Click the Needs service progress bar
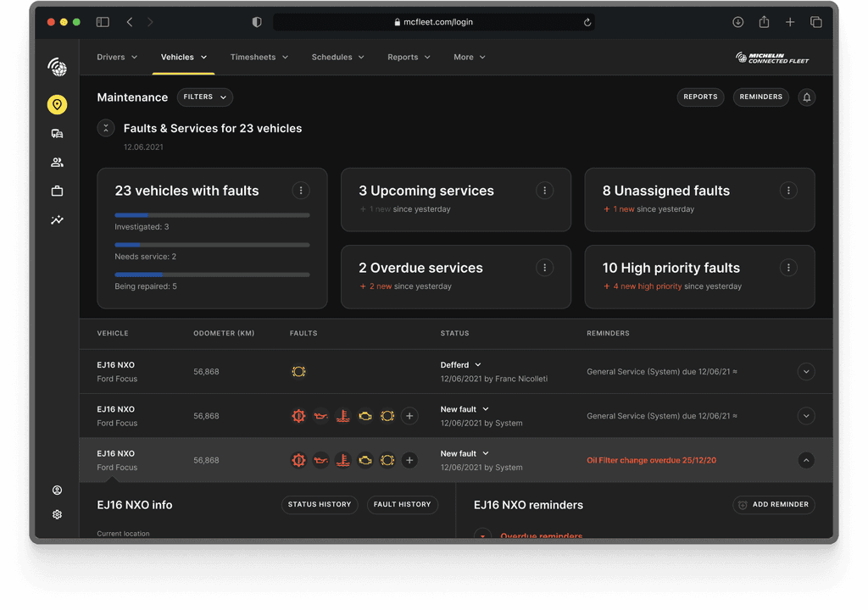 point(212,245)
